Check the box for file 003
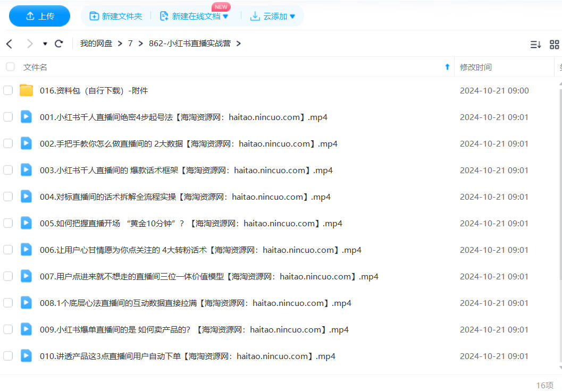The height and width of the screenshot is (392, 562). 8,169
